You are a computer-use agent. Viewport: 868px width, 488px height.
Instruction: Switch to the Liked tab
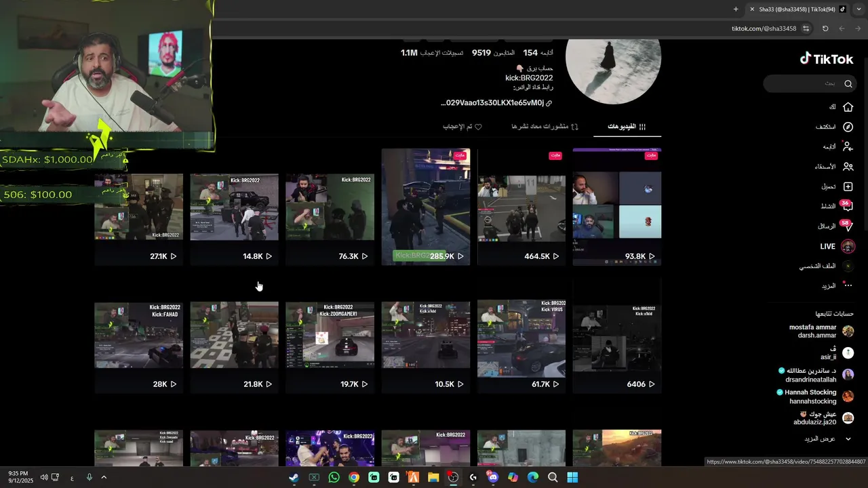pyautogui.click(x=462, y=126)
